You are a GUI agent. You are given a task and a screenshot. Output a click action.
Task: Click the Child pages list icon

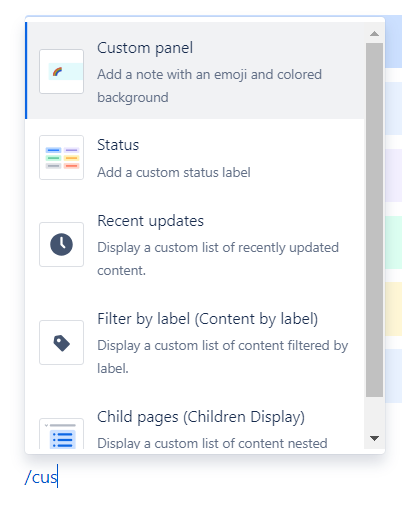tap(61, 434)
